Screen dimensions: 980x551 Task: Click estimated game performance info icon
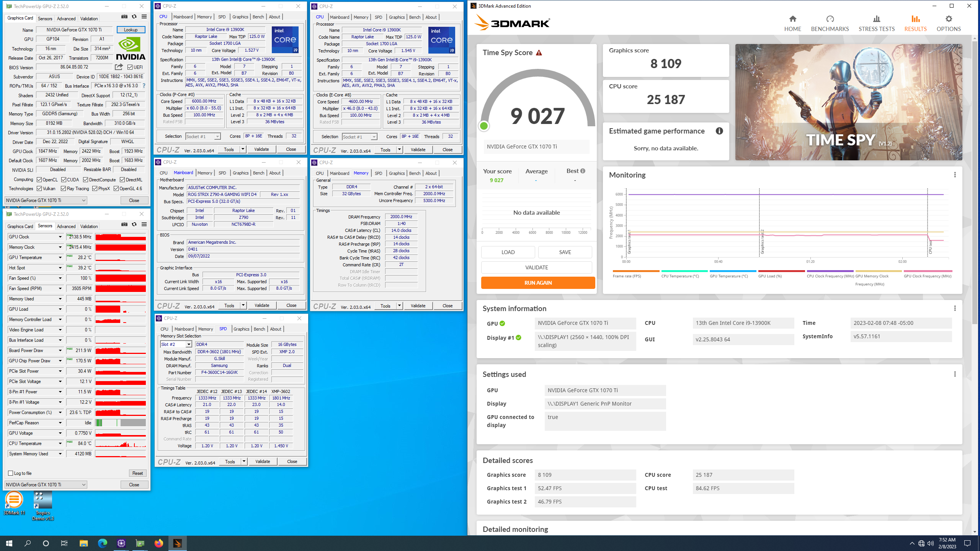pyautogui.click(x=719, y=131)
